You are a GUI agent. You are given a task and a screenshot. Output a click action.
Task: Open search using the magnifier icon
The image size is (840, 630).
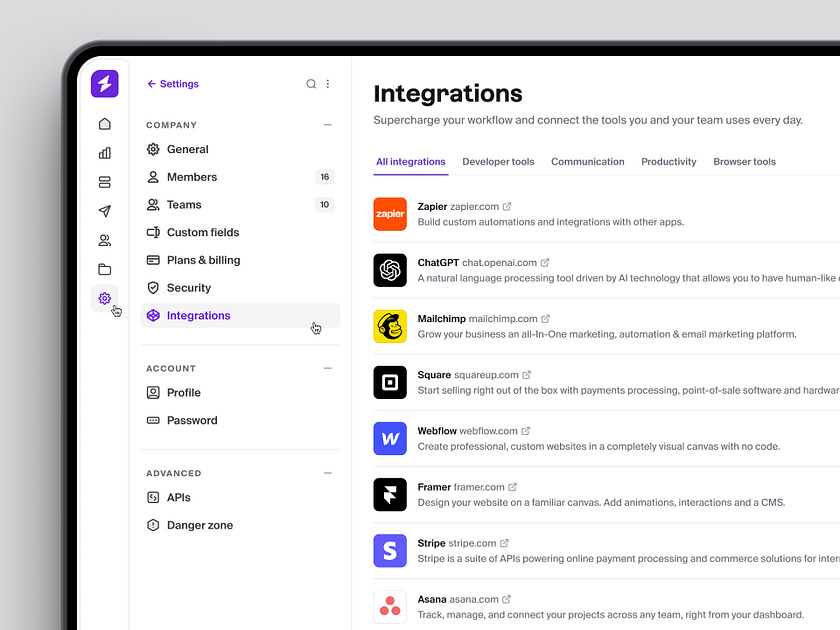click(x=311, y=84)
